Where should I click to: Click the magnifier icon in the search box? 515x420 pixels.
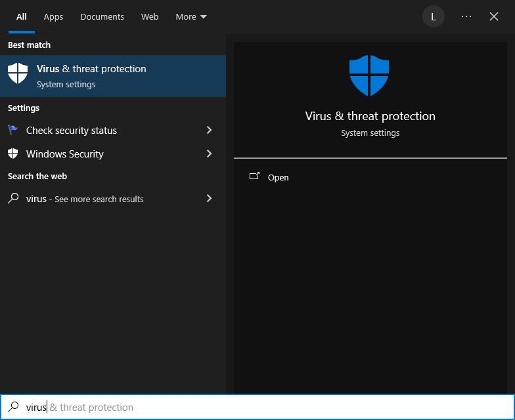pos(13,407)
